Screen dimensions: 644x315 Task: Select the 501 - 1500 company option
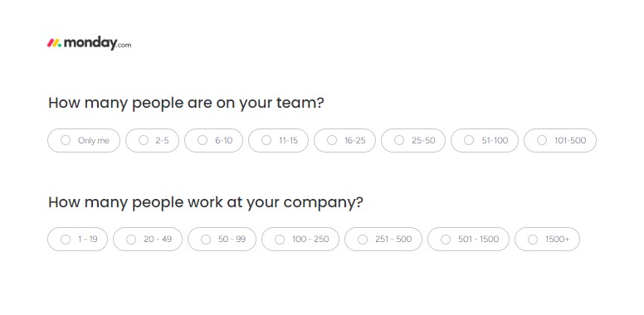click(469, 239)
